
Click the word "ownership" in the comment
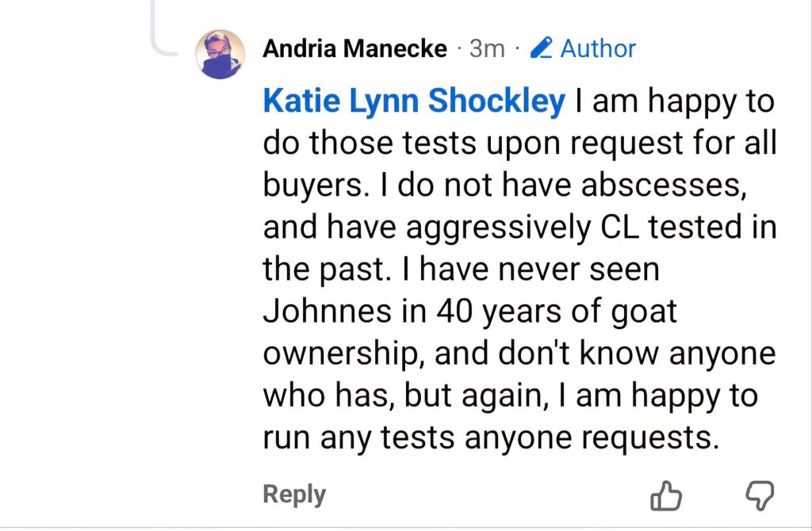pyautogui.click(x=346, y=353)
